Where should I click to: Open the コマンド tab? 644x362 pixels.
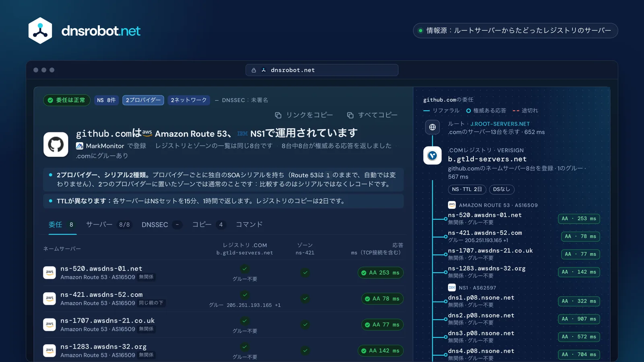pos(249,224)
